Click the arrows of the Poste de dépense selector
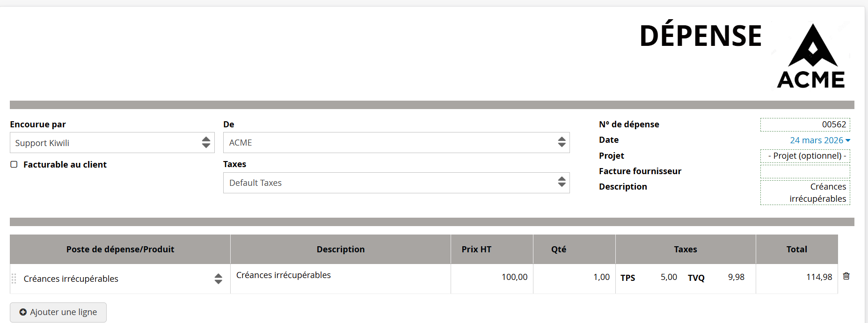 218,279
